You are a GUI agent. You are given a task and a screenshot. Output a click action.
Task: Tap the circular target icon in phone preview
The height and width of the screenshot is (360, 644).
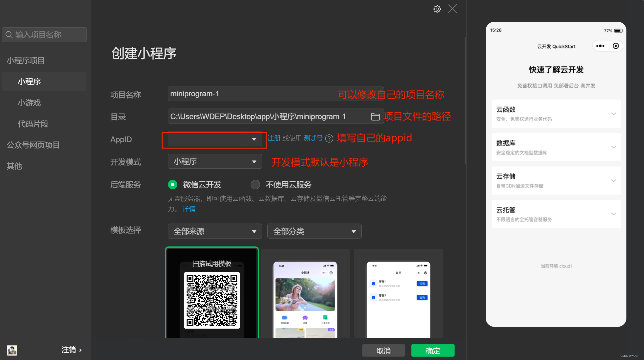point(616,46)
